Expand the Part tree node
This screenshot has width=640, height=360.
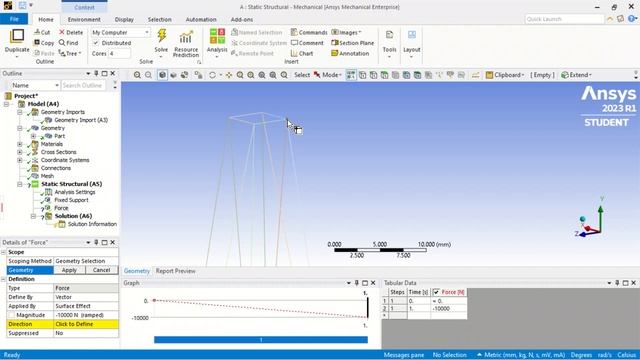tap(33, 136)
